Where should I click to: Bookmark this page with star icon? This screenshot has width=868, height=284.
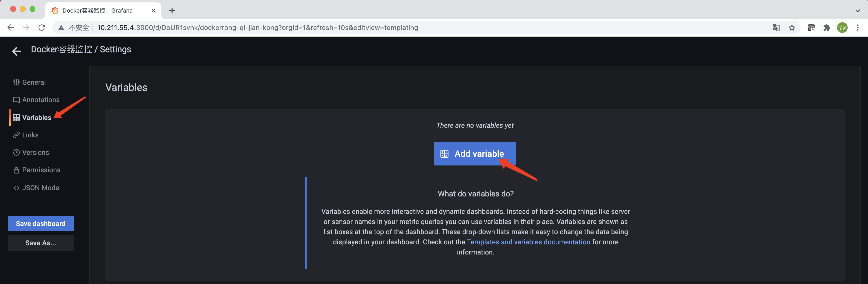click(791, 28)
